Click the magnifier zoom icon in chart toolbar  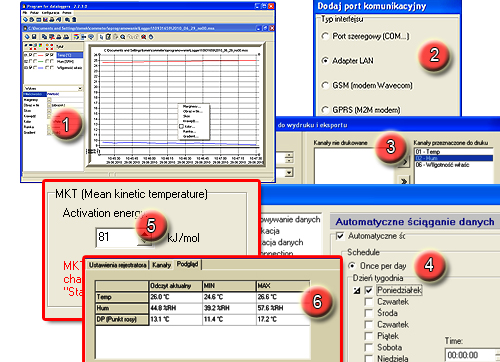[x=123, y=37]
